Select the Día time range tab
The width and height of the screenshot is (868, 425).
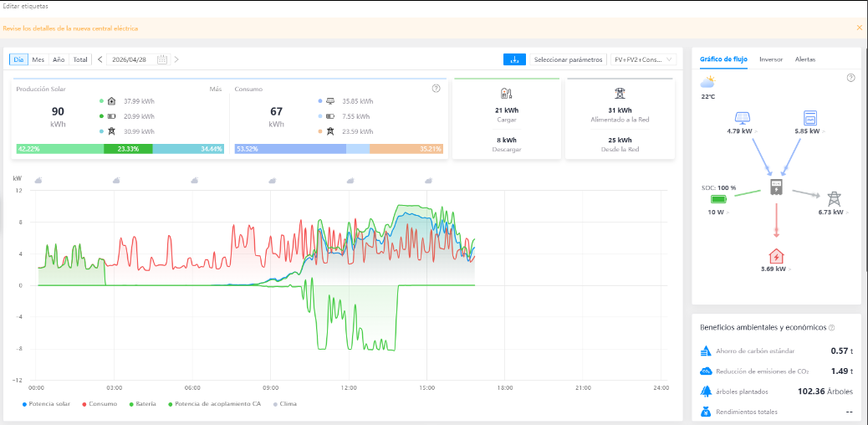point(19,60)
